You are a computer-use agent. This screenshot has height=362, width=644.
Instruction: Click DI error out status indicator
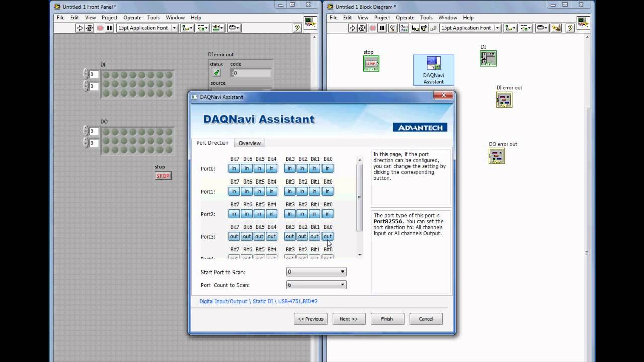tap(217, 73)
